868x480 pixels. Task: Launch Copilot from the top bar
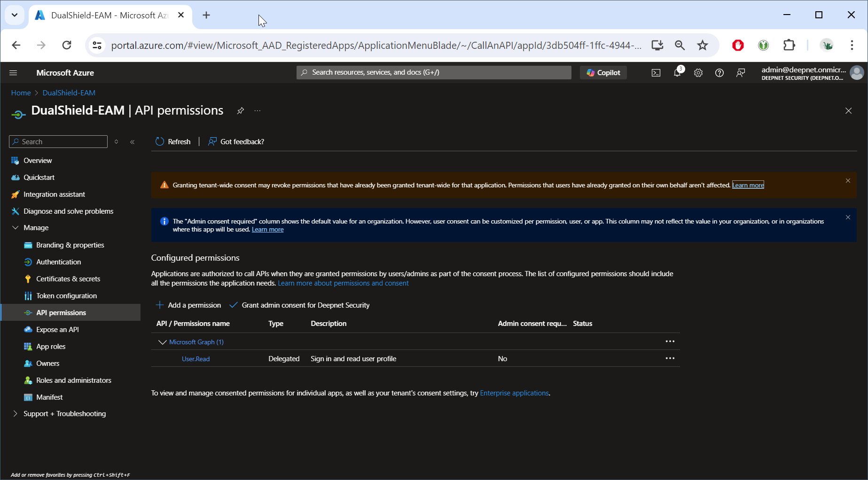(x=603, y=73)
